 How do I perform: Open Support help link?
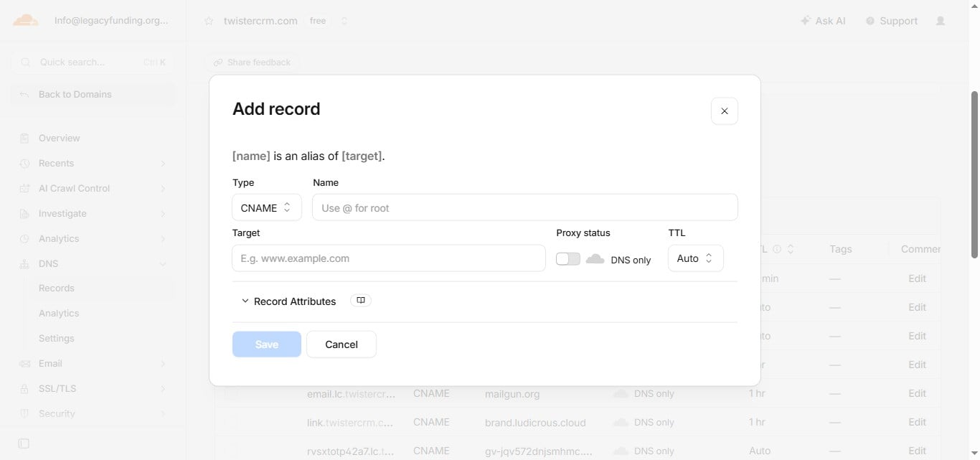892,21
